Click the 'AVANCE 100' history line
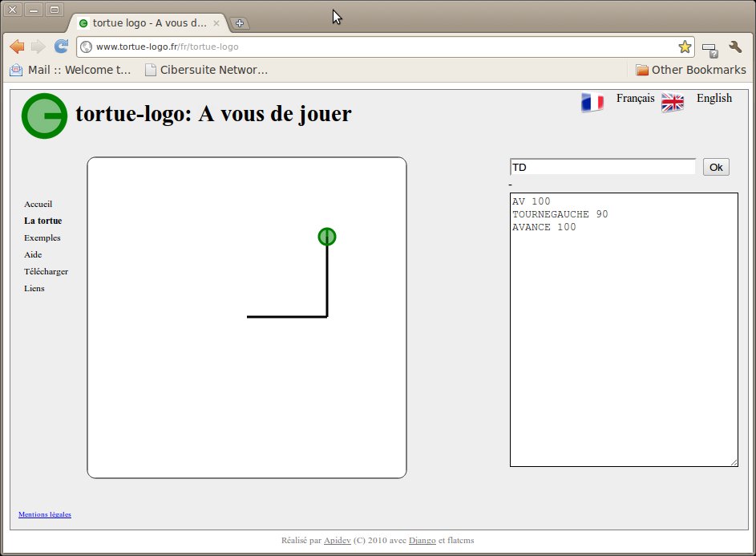This screenshot has height=556, width=756. tap(544, 227)
